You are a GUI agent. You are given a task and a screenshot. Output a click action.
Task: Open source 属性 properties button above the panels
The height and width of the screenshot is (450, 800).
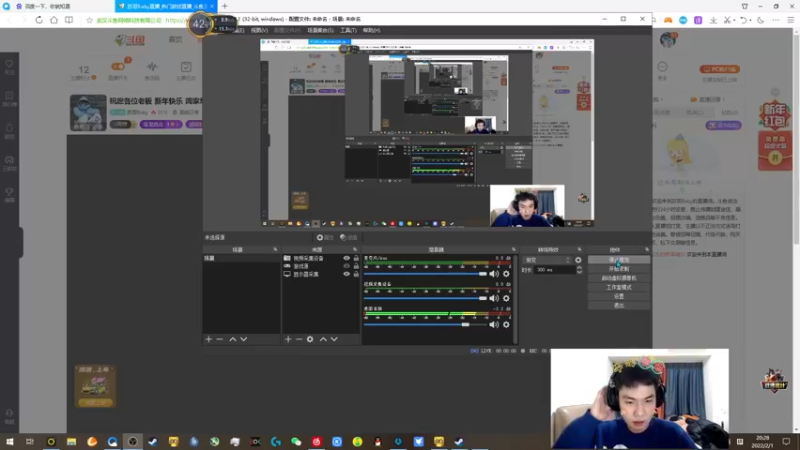325,237
